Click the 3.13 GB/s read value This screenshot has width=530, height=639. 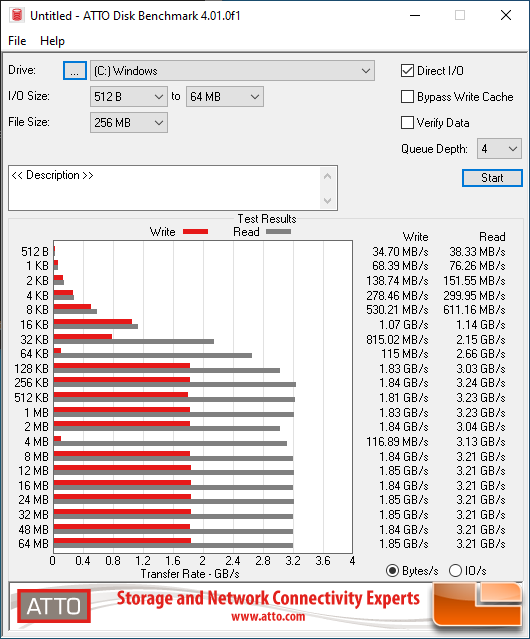(x=481, y=441)
